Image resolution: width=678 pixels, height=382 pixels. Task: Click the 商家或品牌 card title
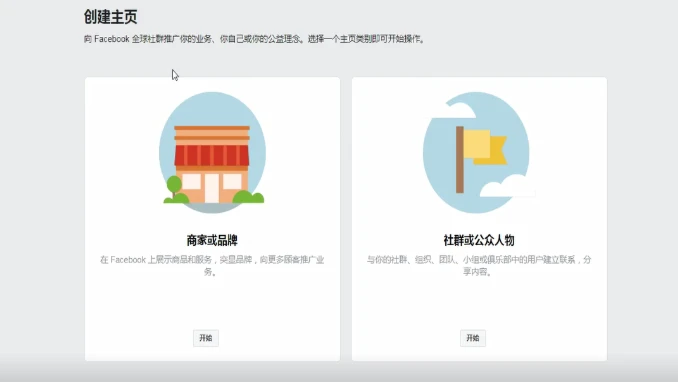pyautogui.click(x=212, y=240)
